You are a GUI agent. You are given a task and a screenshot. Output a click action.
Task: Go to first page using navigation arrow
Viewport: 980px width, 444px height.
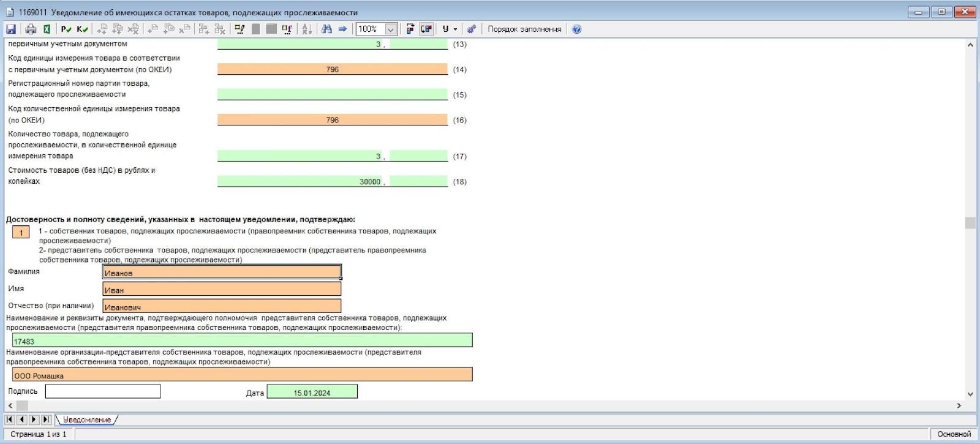coord(10,420)
